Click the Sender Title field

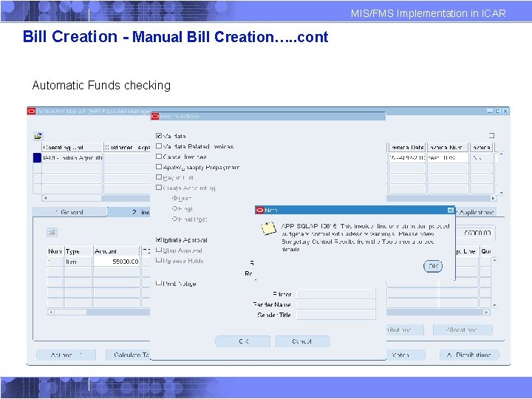336,315
